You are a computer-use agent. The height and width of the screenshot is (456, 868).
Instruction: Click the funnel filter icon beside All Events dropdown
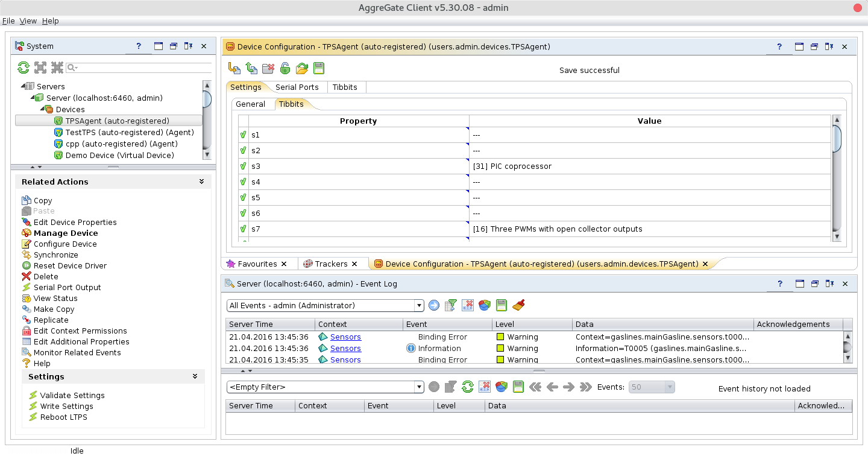point(451,305)
